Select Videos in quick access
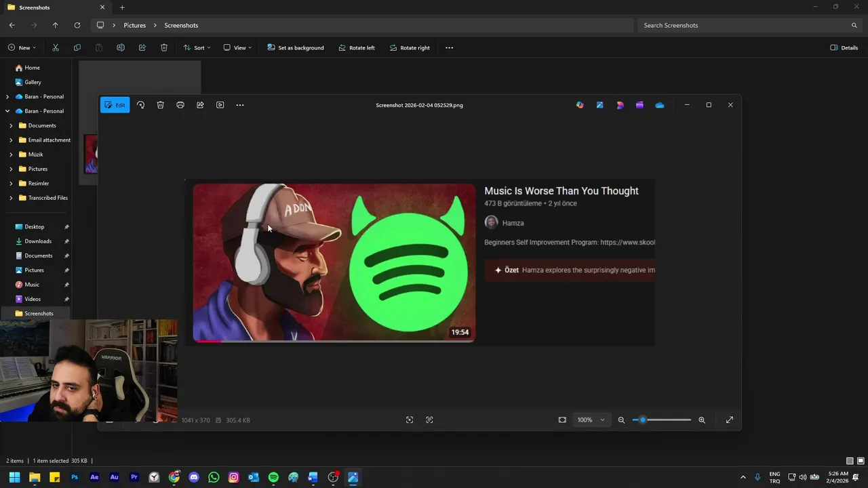The width and height of the screenshot is (868, 488). click(33, 299)
